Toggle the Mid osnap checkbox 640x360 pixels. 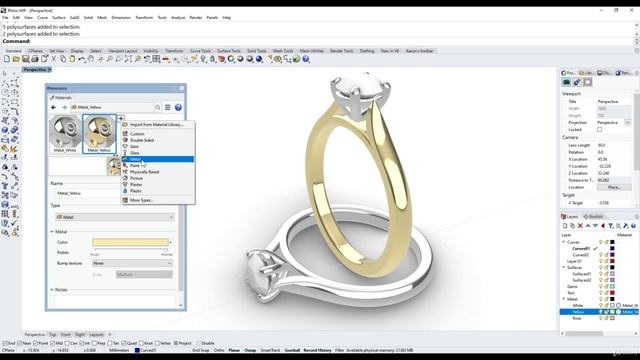point(52,343)
